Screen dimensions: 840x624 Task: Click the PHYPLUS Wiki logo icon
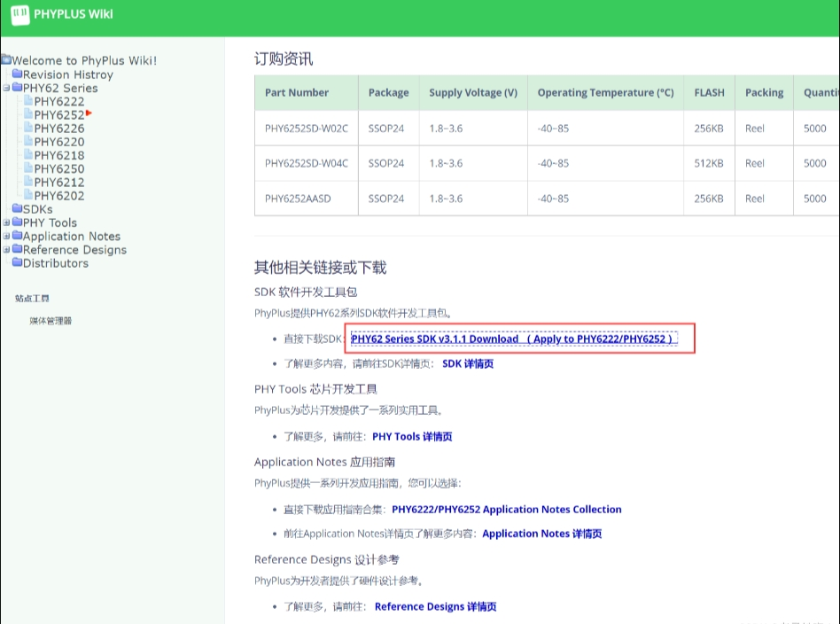tap(20, 14)
